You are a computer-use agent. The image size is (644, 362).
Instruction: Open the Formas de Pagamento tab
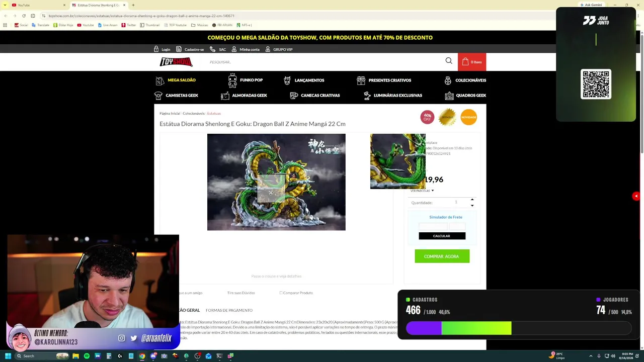[x=229, y=310]
